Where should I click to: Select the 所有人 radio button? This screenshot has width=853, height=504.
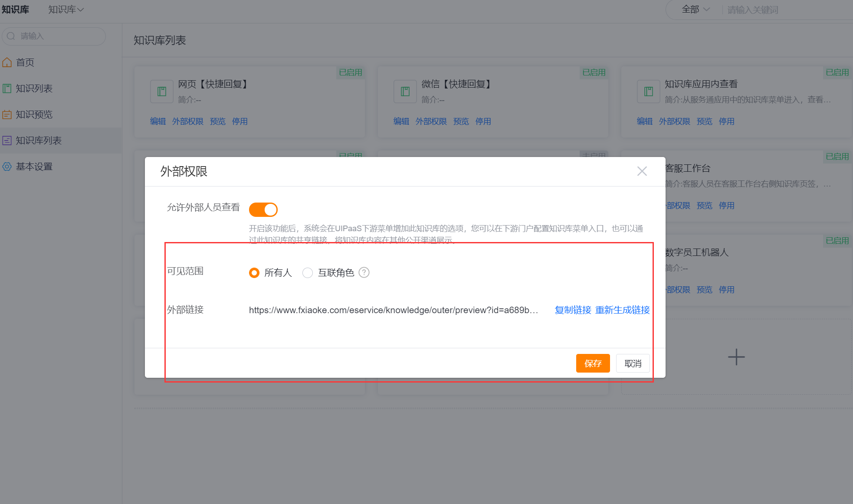click(x=254, y=273)
